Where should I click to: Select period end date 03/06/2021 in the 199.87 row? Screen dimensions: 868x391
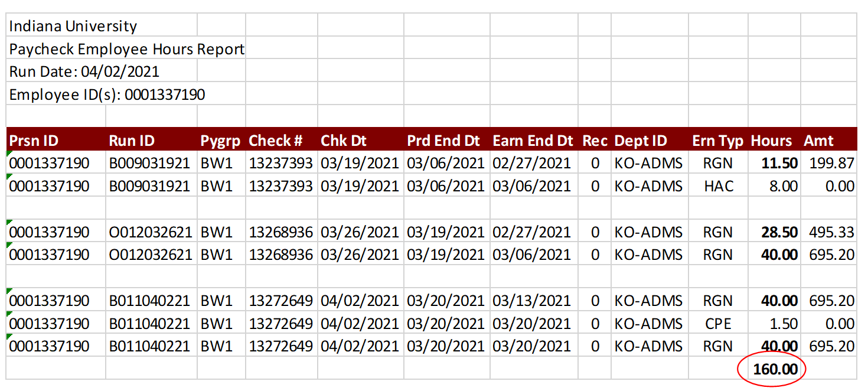[x=446, y=164]
